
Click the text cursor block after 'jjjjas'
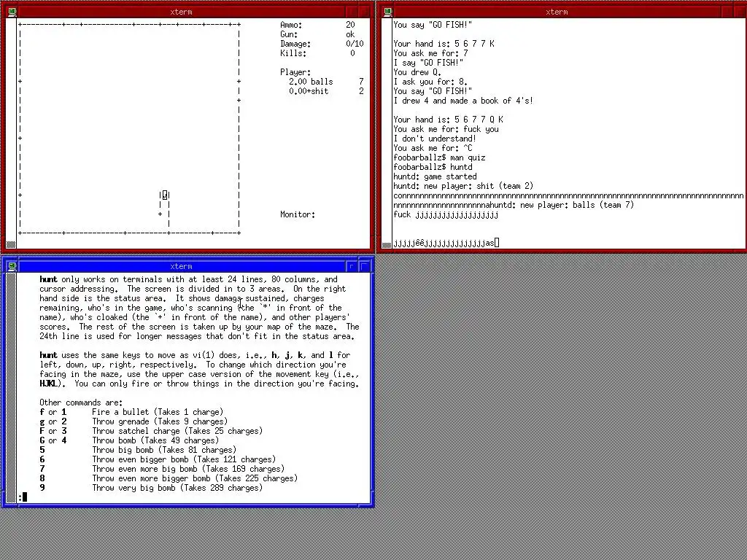(x=497, y=243)
